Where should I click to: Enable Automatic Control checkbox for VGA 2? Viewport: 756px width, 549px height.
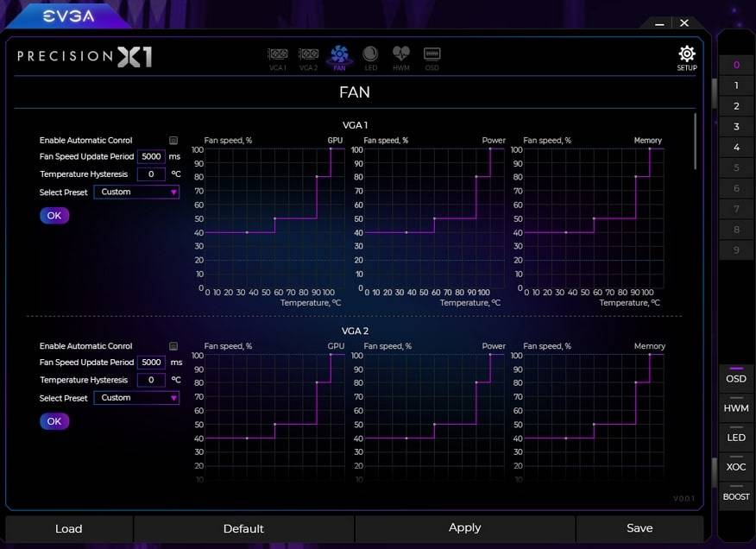tap(173, 346)
